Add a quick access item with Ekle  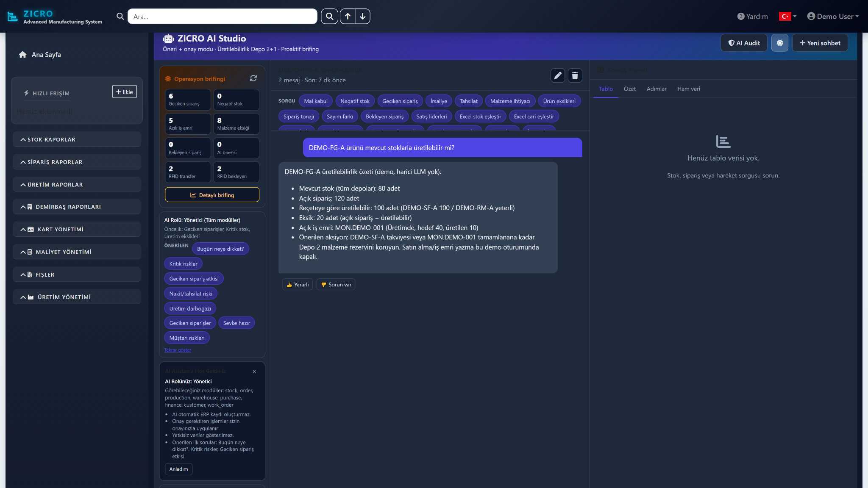coord(125,92)
